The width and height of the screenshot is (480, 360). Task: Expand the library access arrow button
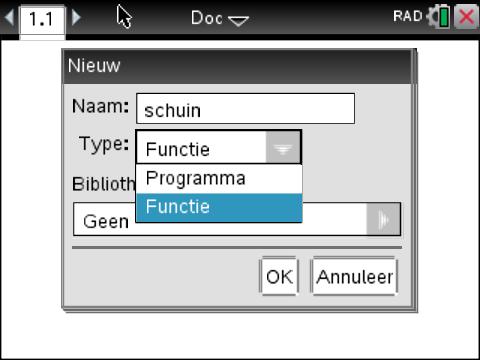point(383,219)
